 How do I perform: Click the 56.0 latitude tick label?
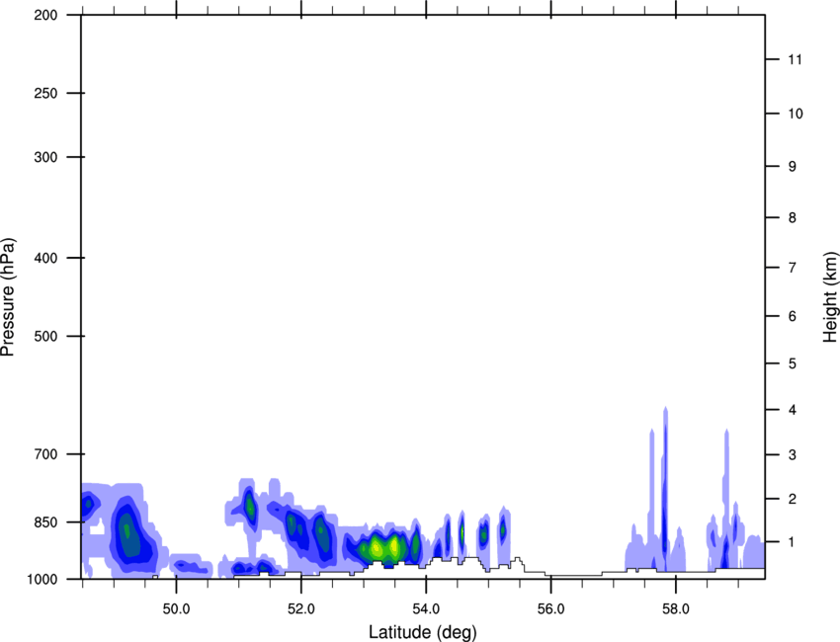tap(551, 609)
